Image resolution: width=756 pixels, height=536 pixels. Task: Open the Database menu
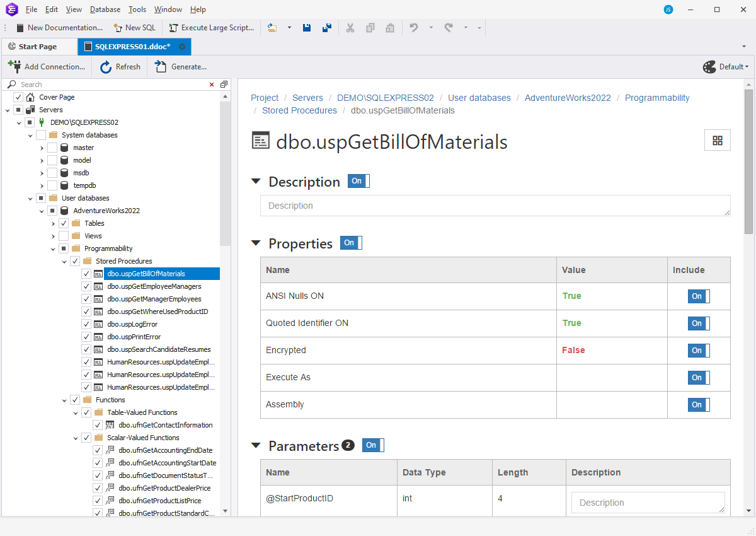click(105, 9)
